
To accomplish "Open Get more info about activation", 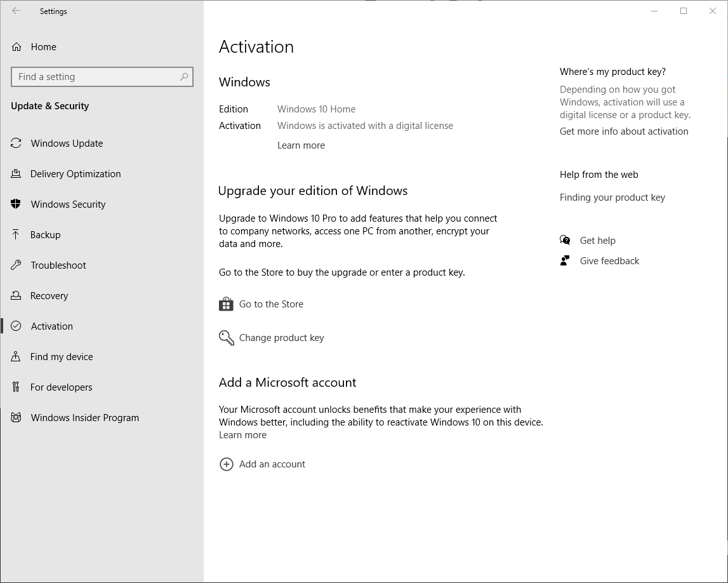I will point(624,131).
